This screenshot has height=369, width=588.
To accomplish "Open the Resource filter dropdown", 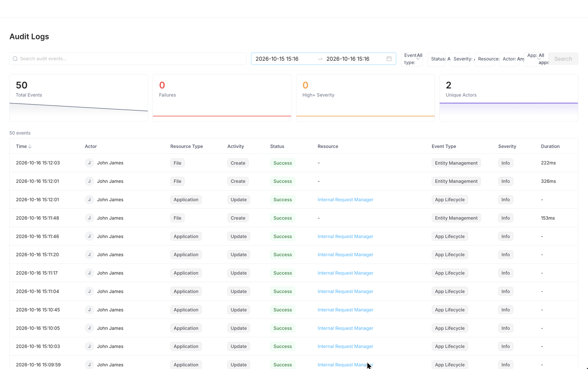I will pyautogui.click(x=485, y=59).
